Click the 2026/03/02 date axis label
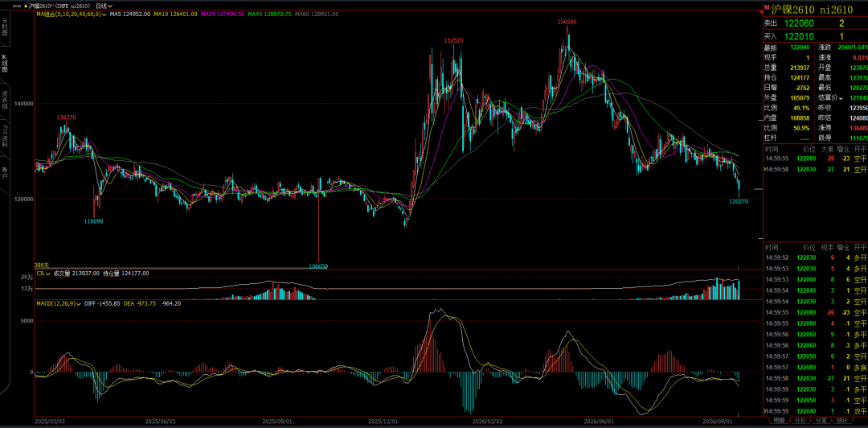The image size is (868, 428). pos(489,422)
